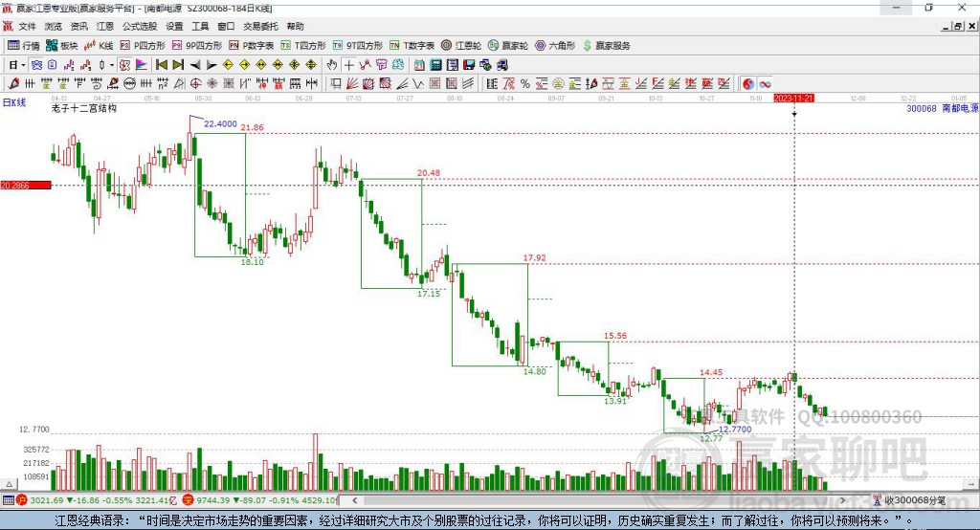980x530 pixels.
Task: Open the 文件 menu
Action: pos(27,26)
